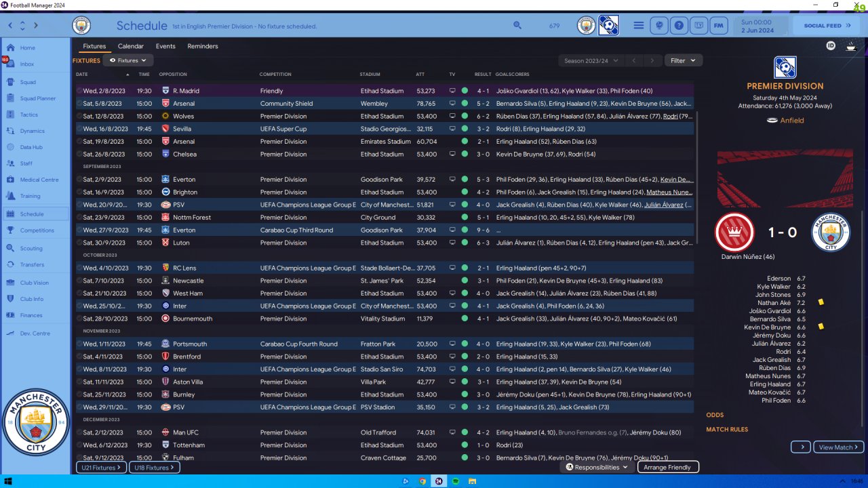The image size is (868, 488).
Task: Open the Fixtures view dropdown
Action: point(127,60)
